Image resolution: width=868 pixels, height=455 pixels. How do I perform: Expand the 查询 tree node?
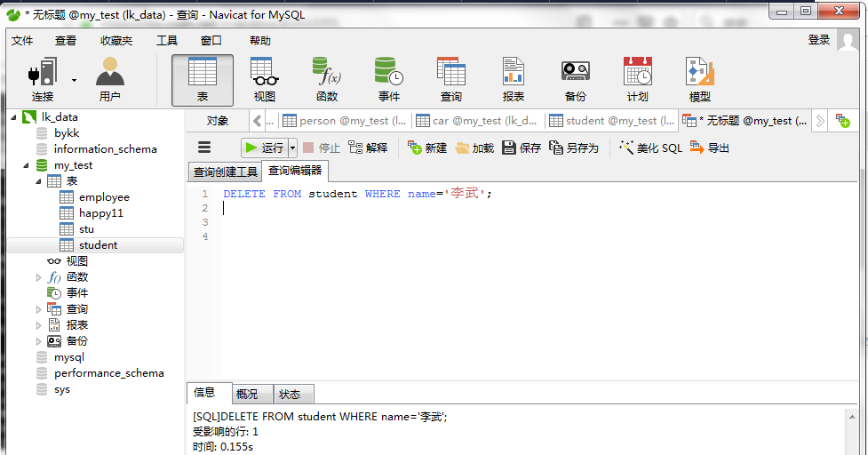[38, 309]
